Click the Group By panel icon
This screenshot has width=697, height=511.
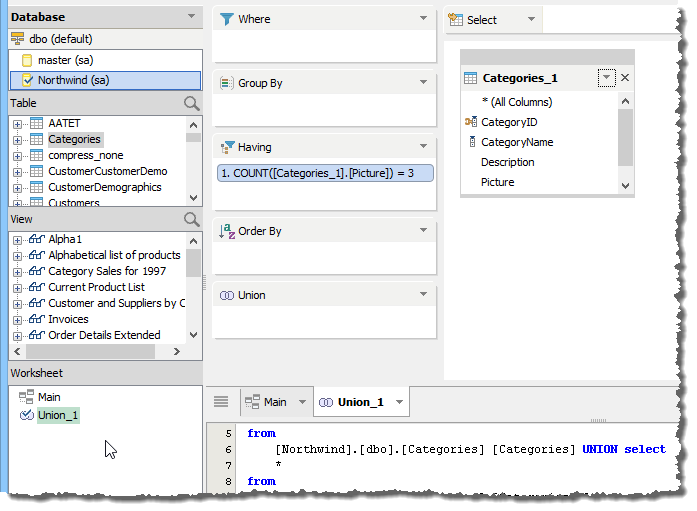click(226, 83)
